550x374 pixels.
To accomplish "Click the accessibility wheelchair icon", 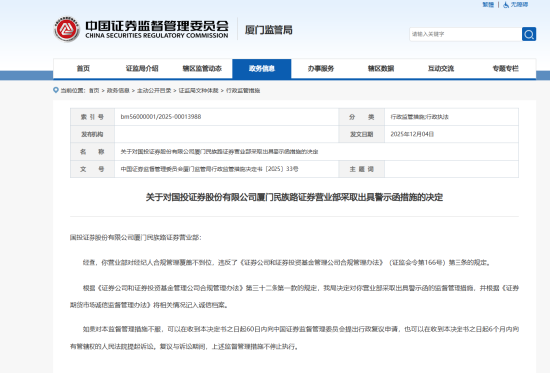I will pos(506,5).
